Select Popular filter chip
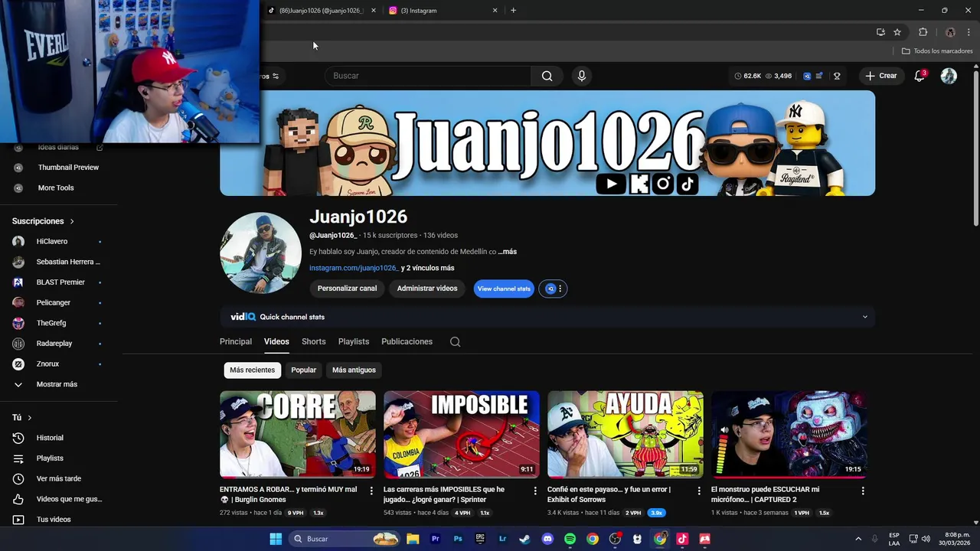 pyautogui.click(x=303, y=370)
